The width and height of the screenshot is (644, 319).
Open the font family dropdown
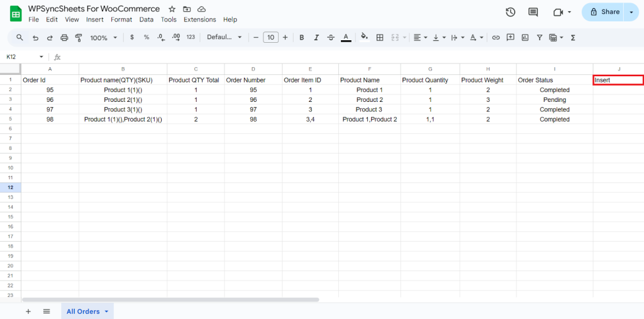tap(225, 37)
